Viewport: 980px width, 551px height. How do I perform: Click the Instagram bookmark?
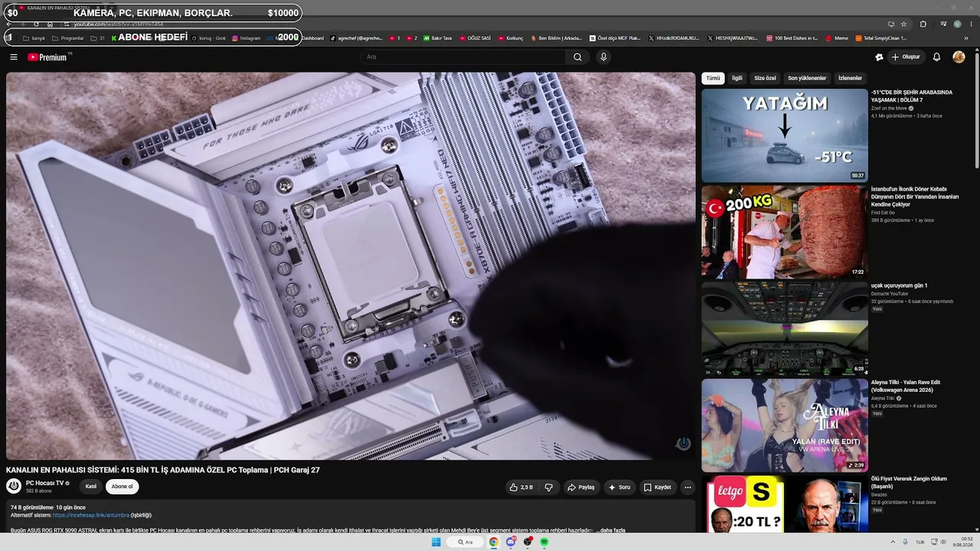coord(246,37)
